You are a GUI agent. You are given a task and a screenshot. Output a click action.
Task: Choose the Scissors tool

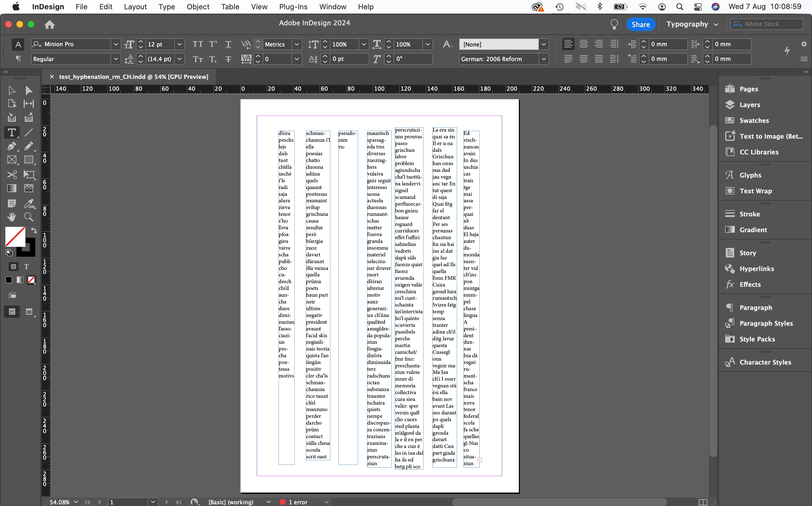click(x=11, y=174)
